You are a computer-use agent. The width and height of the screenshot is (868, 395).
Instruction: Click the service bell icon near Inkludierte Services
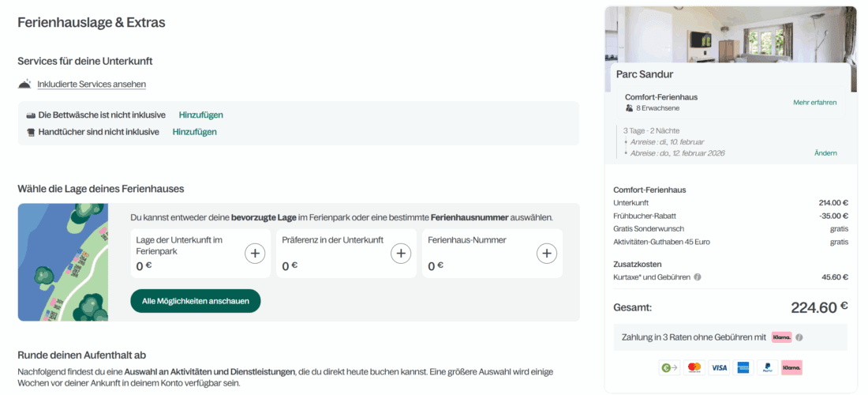(24, 84)
